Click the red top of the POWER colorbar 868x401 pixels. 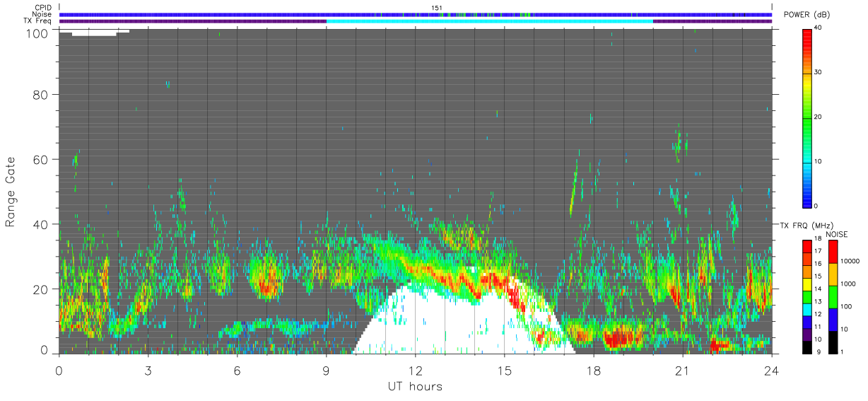tap(807, 35)
